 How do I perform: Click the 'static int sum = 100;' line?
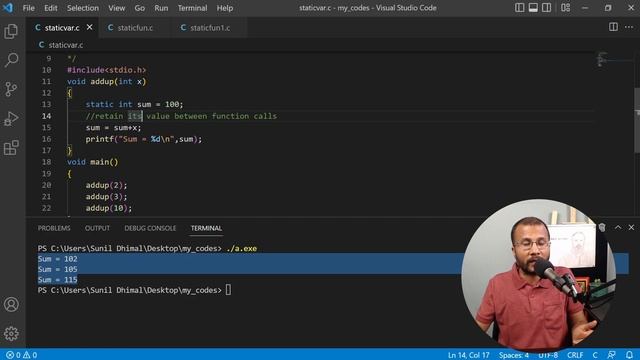pos(134,104)
